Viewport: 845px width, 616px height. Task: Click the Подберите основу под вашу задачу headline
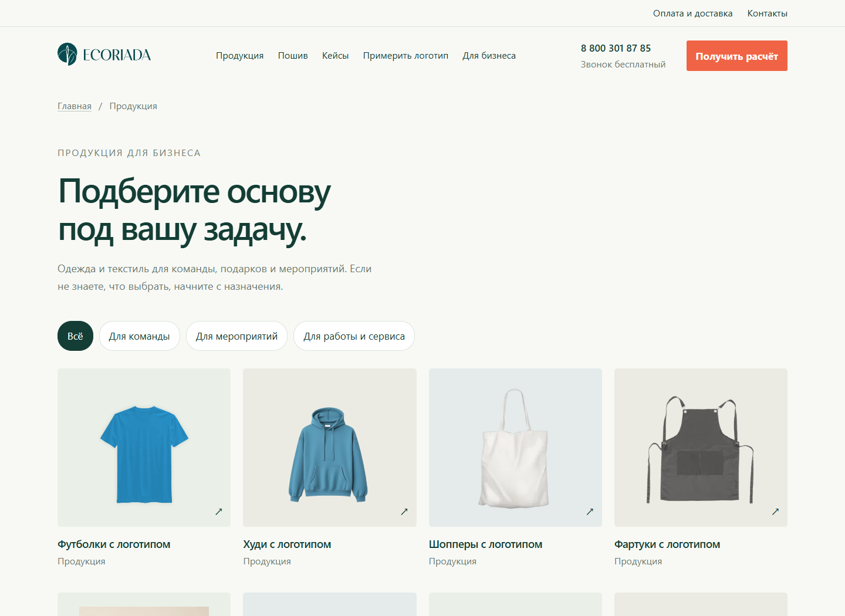[194, 210]
